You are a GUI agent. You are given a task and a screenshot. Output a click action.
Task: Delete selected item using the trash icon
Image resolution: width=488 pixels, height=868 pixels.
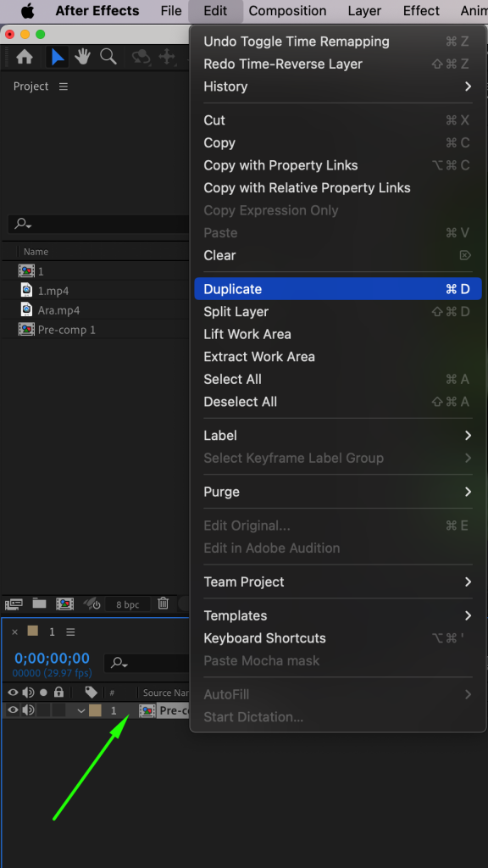[164, 604]
